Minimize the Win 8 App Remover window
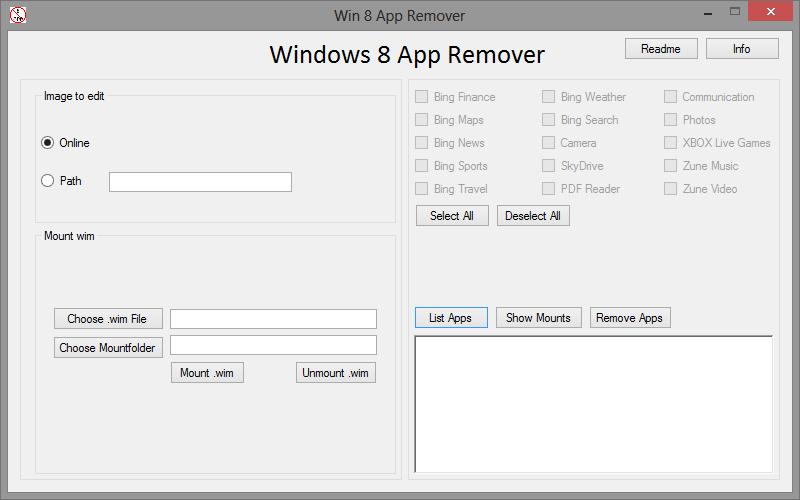800x500 pixels. tap(708, 13)
